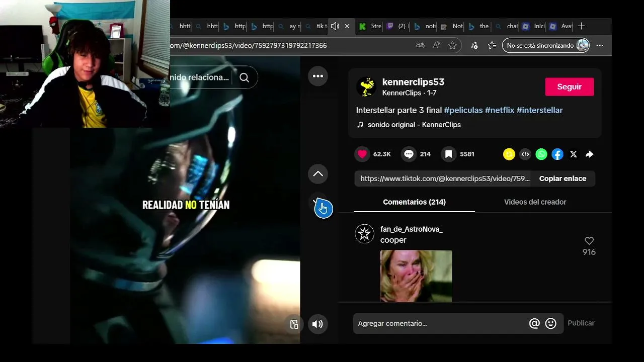Switch to Bing the tab
The height and width of the screenshot is (362, 644).
tap(478, 26)
